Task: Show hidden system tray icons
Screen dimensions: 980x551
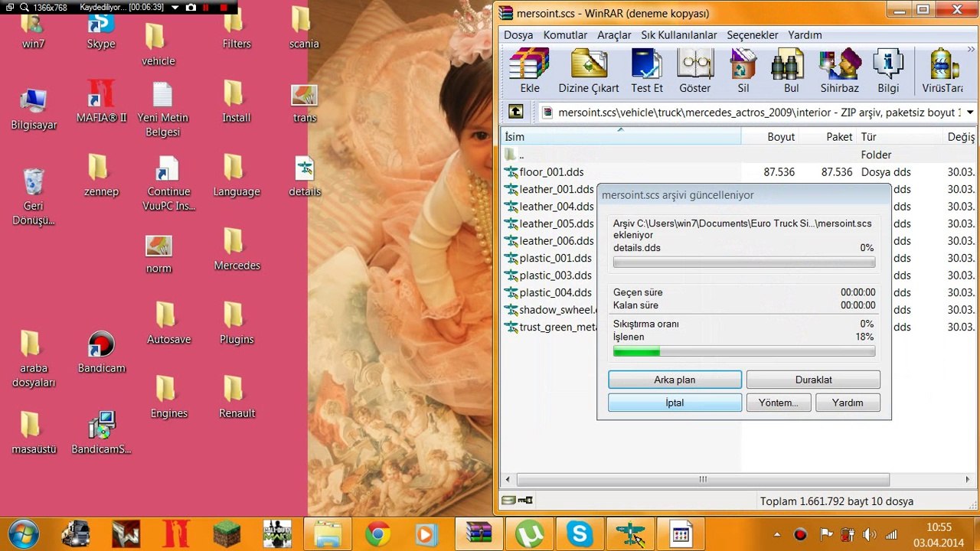Action: point(777,534)
